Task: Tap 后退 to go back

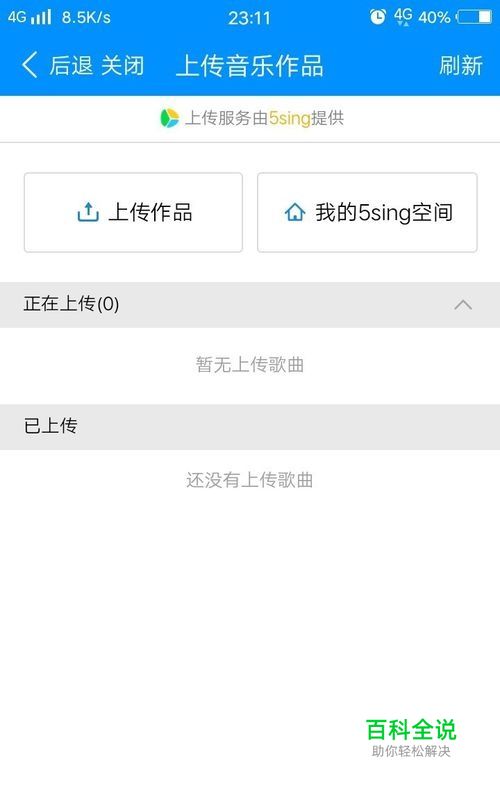Action: pos(71,65)
